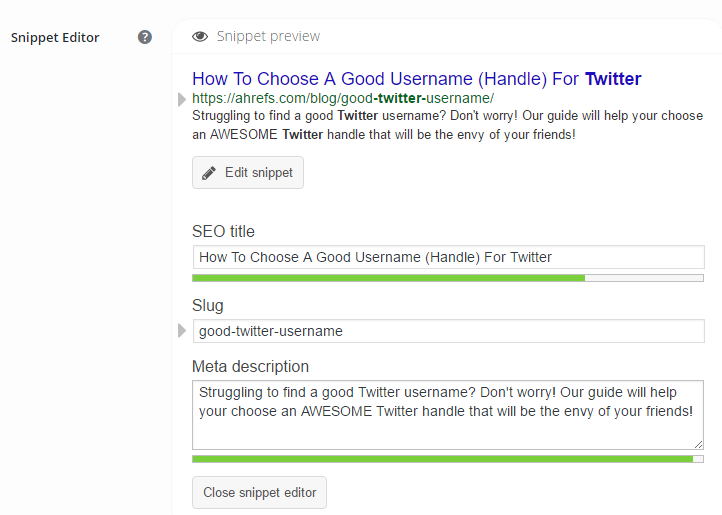Viewport: 722px width, 515px height.
Task: Open the Edit snippet button
Action: (248, 172)
